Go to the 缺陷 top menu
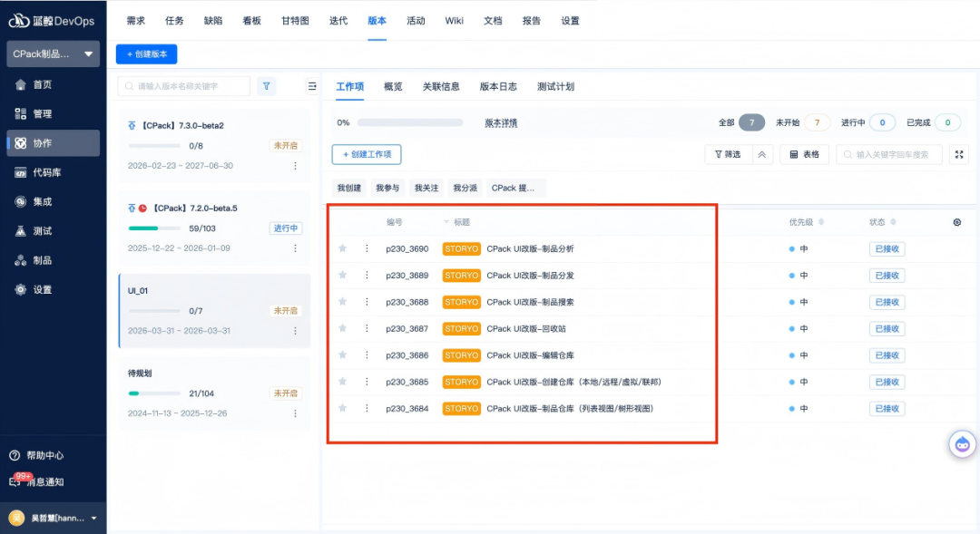 (x=213, y=21)
